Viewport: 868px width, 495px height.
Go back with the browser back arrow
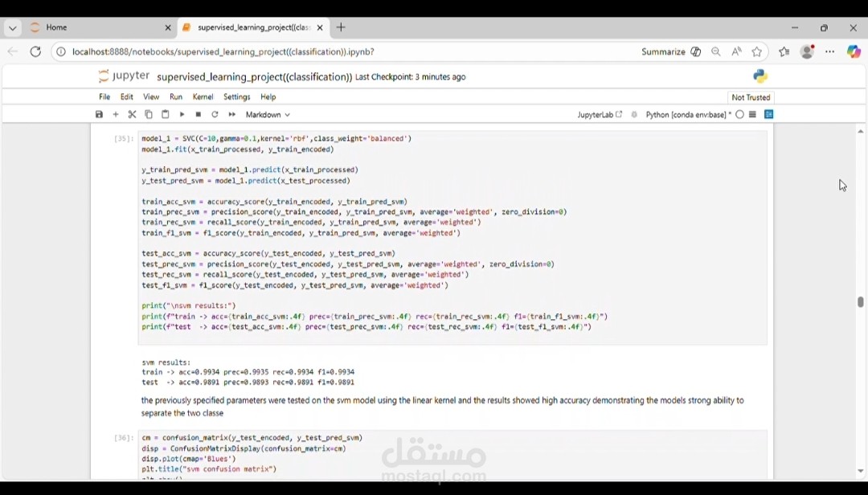(13, 51)
